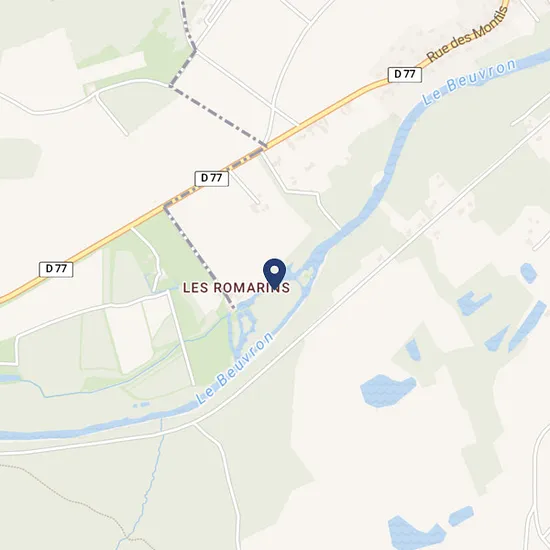Click the Le Beuvron label downstream of the pin
550x550 pixels.
[x=234, y=368]
